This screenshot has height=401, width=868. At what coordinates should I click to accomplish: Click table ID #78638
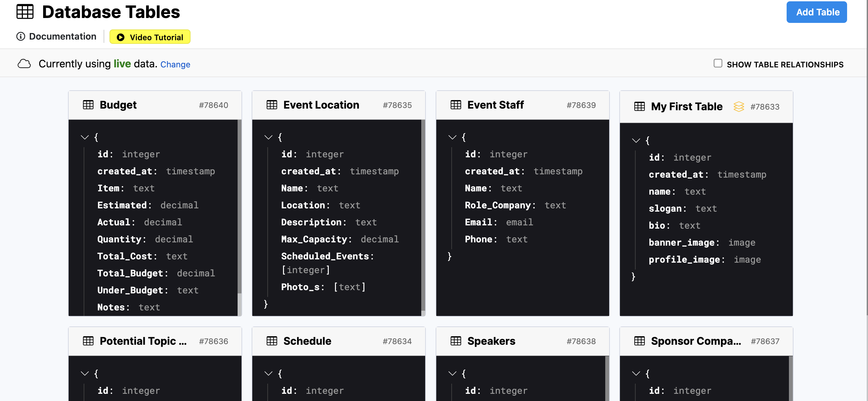coord(581,341)
